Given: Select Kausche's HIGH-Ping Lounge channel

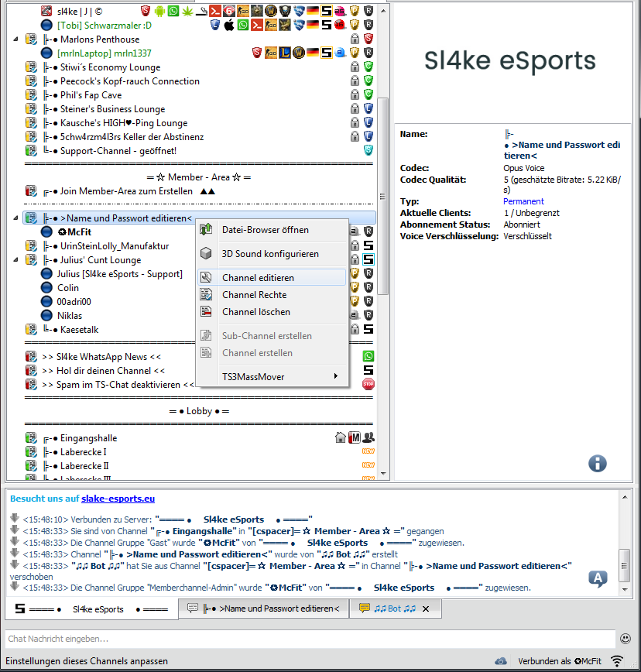Looking at the screenshot, I should coord(124,123).
